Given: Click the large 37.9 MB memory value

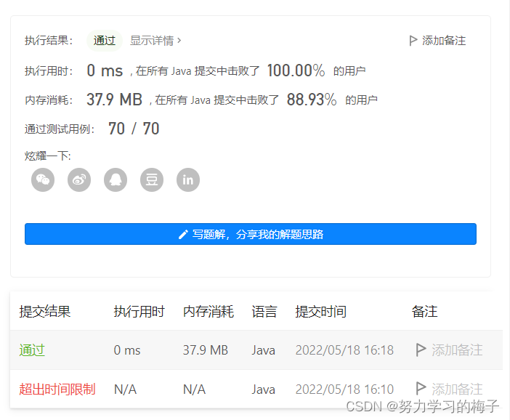Looking at the screenshot, I should pos(115,100).
